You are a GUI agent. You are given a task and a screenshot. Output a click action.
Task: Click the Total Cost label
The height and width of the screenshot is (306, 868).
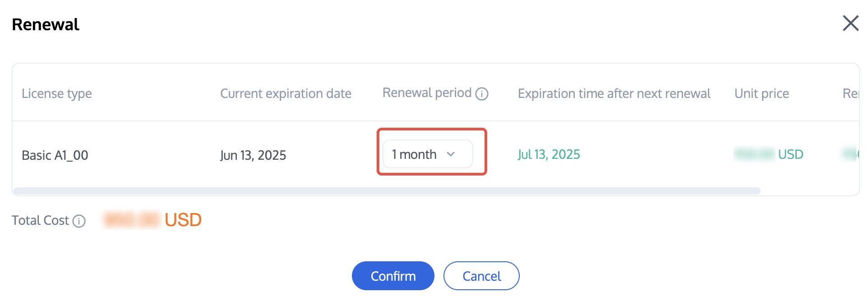tap(40, 220)
